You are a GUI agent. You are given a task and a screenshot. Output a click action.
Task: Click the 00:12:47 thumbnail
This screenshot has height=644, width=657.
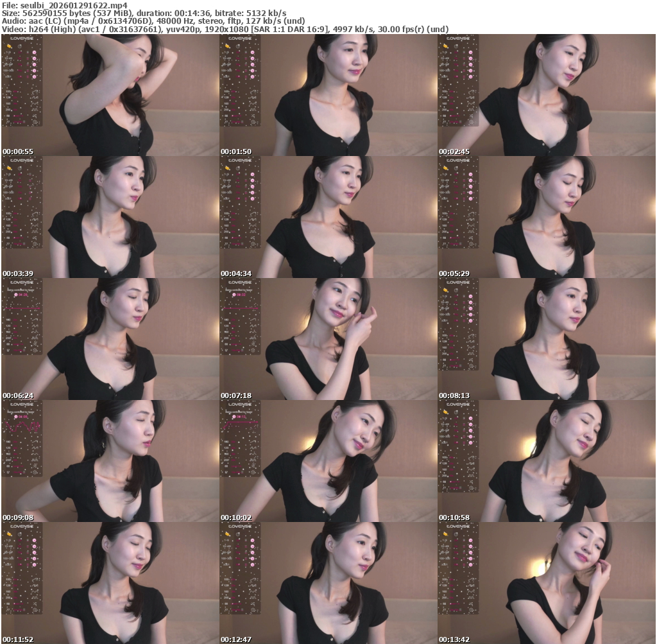328,583
